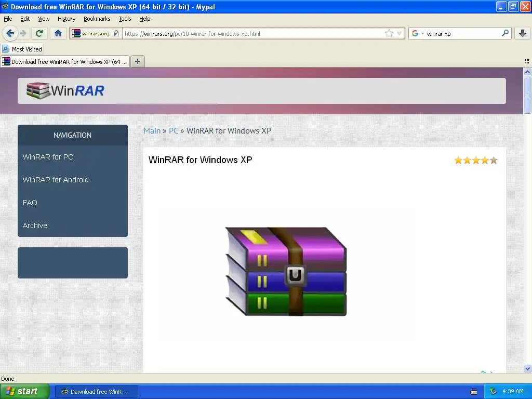The width and height of the screenshot is (532, 399).
Task: Click the Mypal raccoon title bar icon
Action: tap(5, 6)
